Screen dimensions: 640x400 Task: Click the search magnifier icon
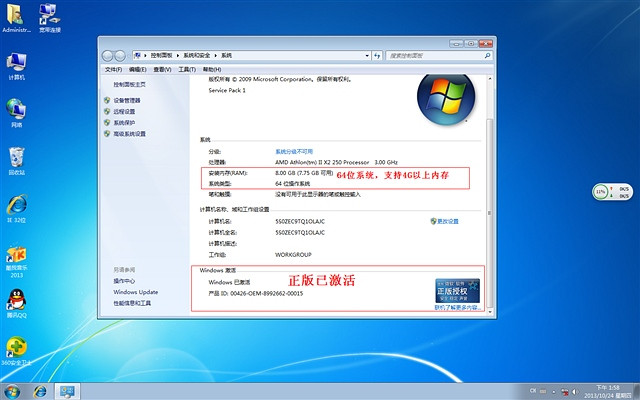coord(487,56)
